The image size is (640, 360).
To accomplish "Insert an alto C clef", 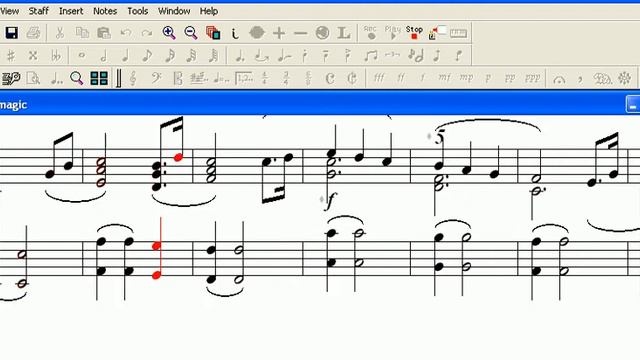I will coord(178,78).
